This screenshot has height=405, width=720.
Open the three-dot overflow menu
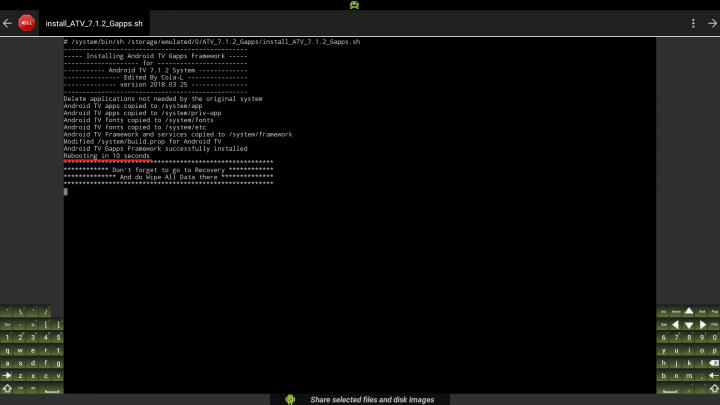coord(693,23)
